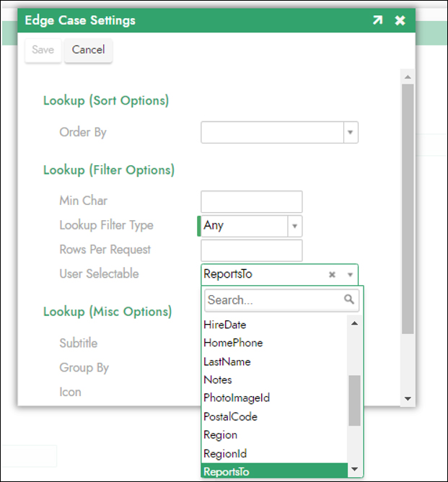The height and width of the screenshot is (482, 448).
Task: Focus the Rows Per Request field
Action: click(x=251, y=250)
